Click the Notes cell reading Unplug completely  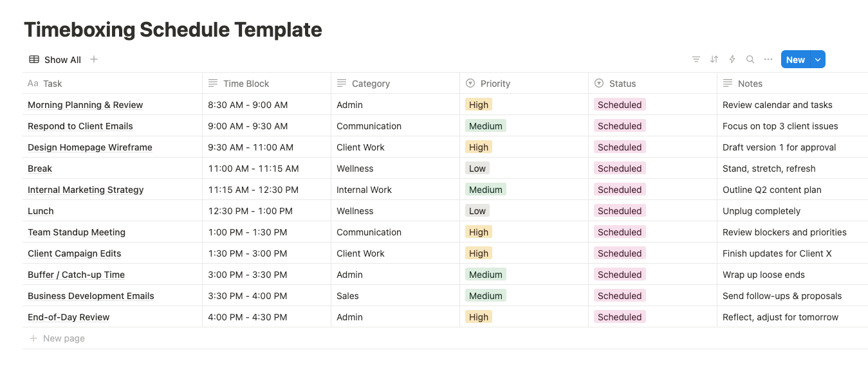click(761, 211)
